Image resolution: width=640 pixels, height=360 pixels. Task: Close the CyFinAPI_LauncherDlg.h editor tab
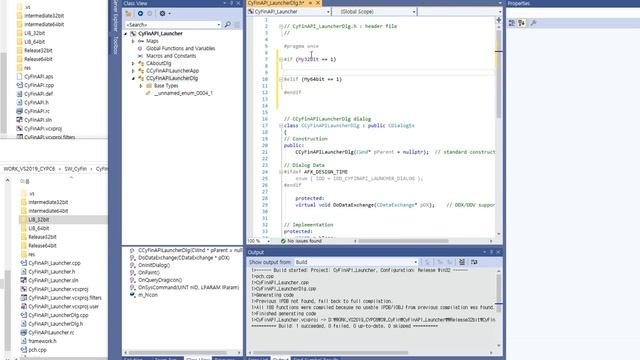coord(318,3)
